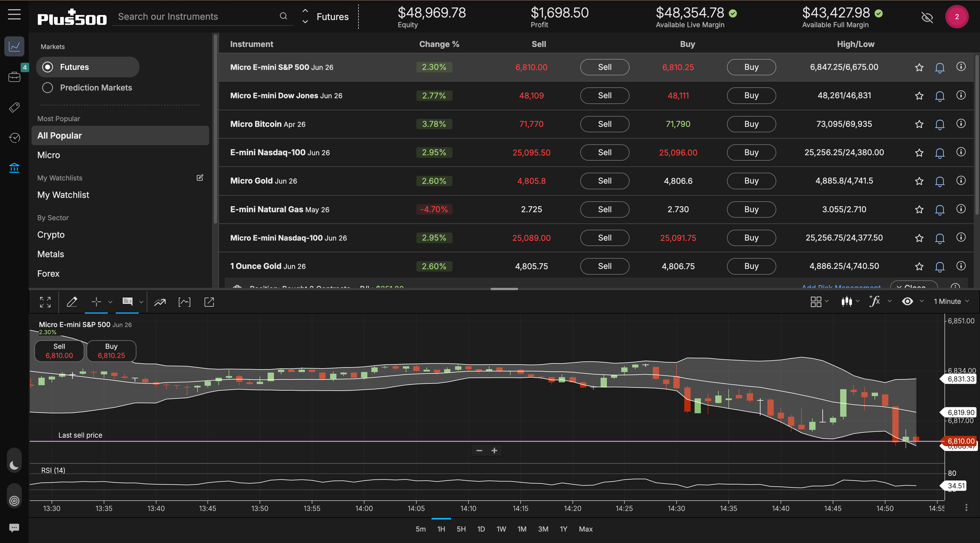
Task: Select Prediction Markets radio button
Action: coord(48,88)
